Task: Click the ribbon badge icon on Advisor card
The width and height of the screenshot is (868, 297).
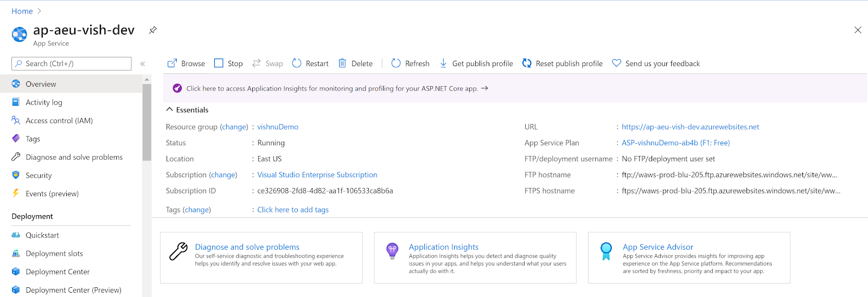Action: coord(606,251)
